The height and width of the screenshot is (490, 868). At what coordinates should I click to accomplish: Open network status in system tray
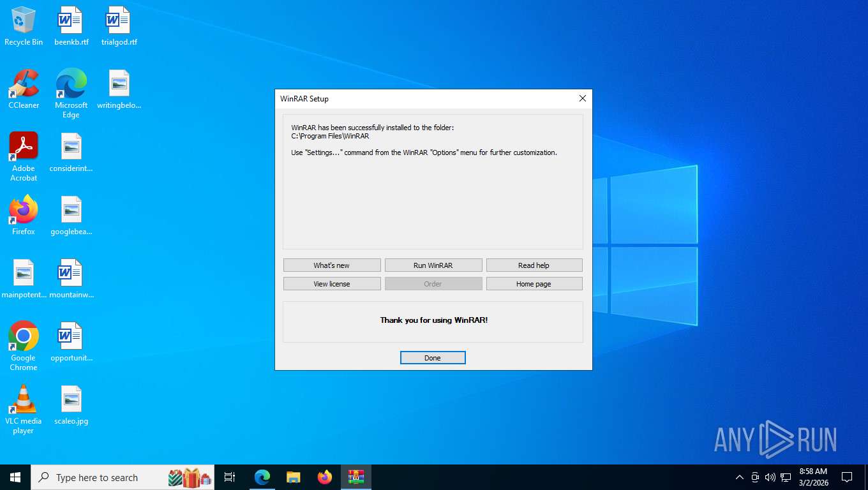(x=786, y=477)
